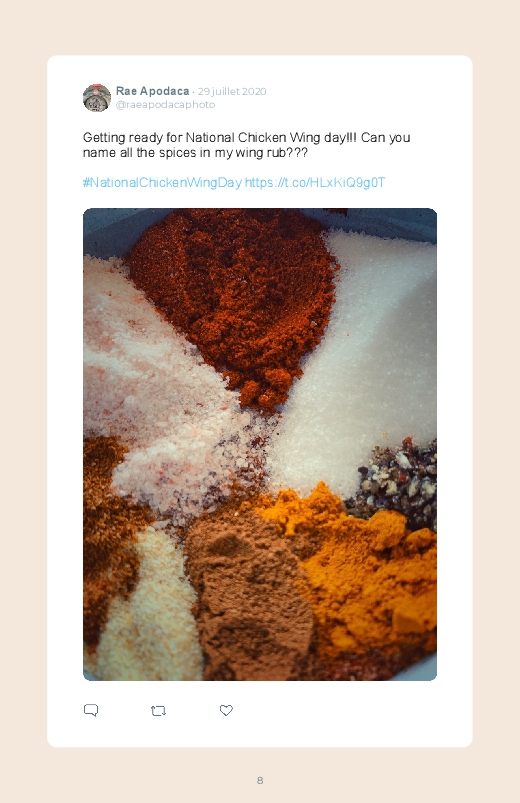Click the reply speech bubble icon
Viewport: 520px width, 803px height.
91,710
